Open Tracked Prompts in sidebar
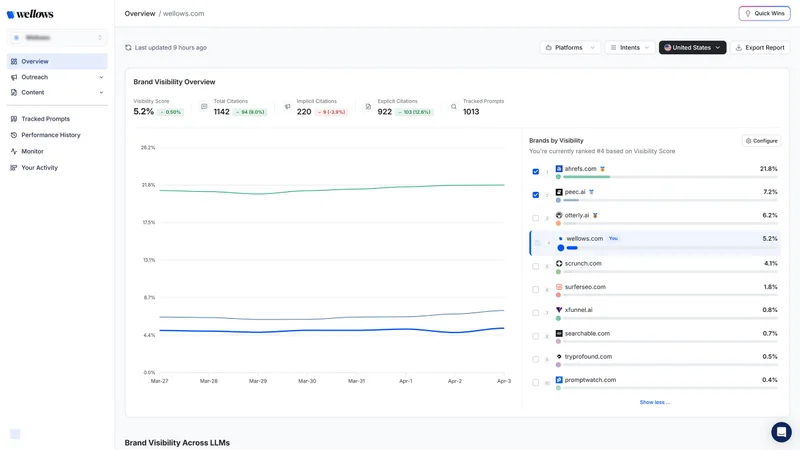800x450 pixels. (45, 119)
